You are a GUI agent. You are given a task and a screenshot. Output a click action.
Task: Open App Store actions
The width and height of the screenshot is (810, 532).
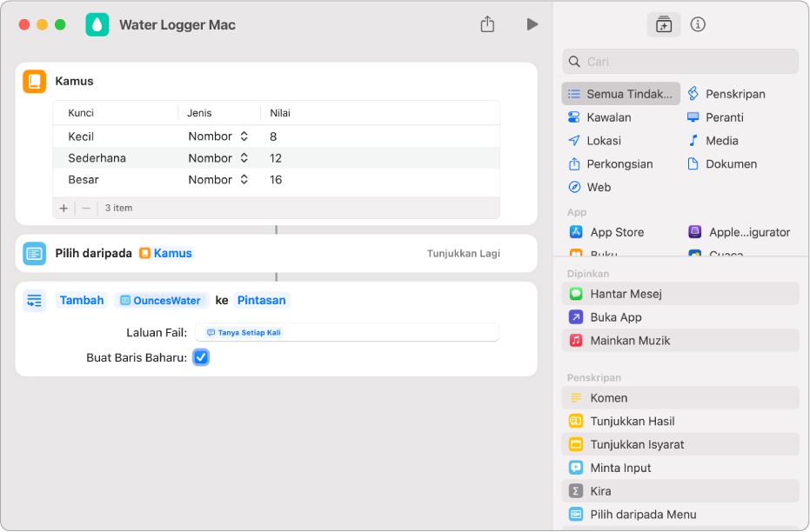(606, 232)
